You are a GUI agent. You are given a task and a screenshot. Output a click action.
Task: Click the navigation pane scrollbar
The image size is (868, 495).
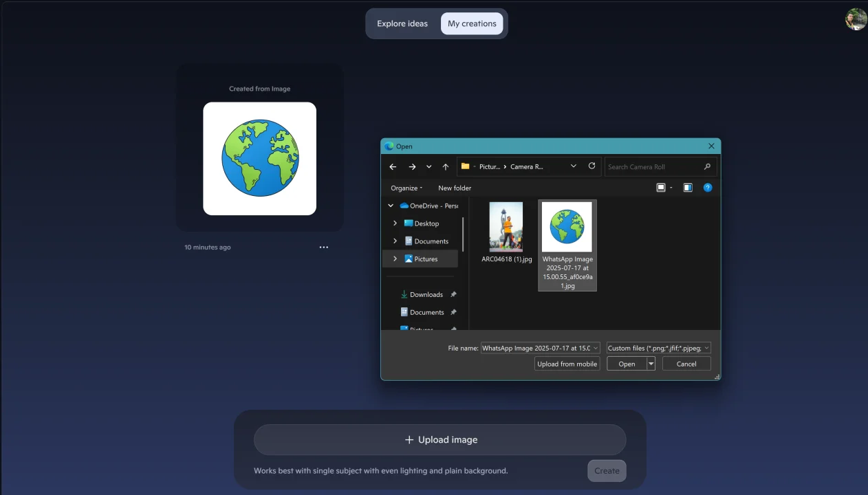pos(464,234)
